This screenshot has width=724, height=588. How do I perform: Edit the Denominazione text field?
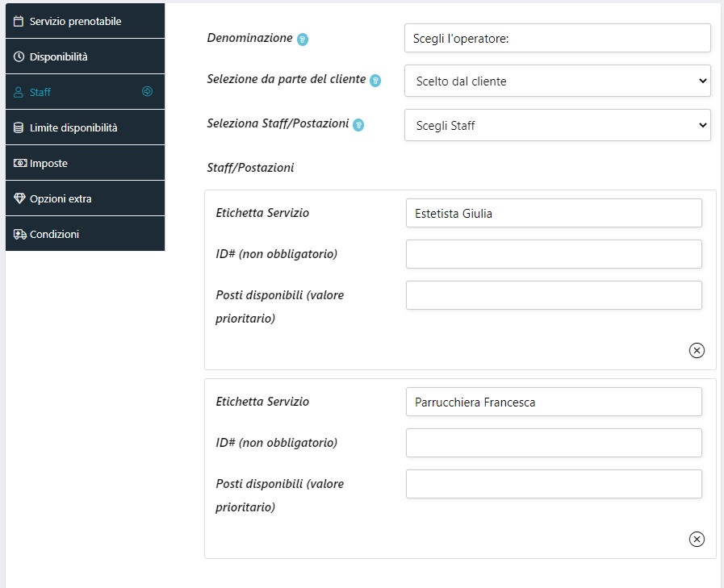[x=557, y=38]
